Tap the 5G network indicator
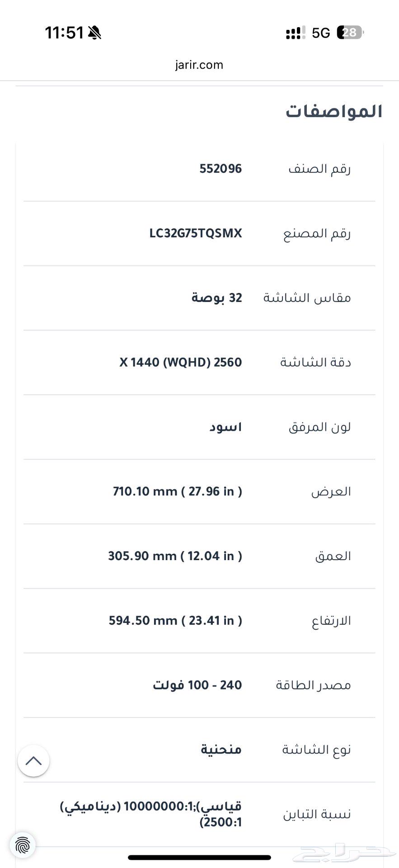The image size is (399, 868). (x=321, y=33)
